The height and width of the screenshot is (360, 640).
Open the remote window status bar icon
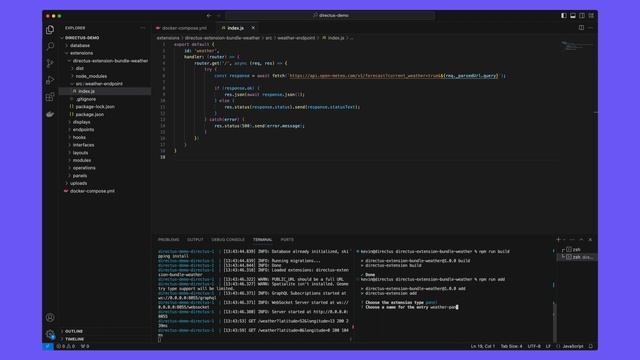click(48, 346)
